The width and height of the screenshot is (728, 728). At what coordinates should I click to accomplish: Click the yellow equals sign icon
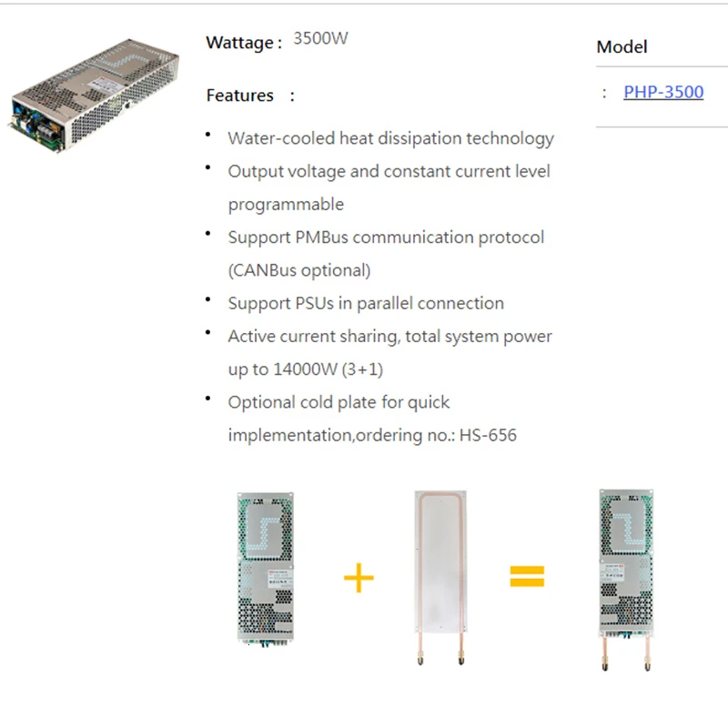point(527,576)
